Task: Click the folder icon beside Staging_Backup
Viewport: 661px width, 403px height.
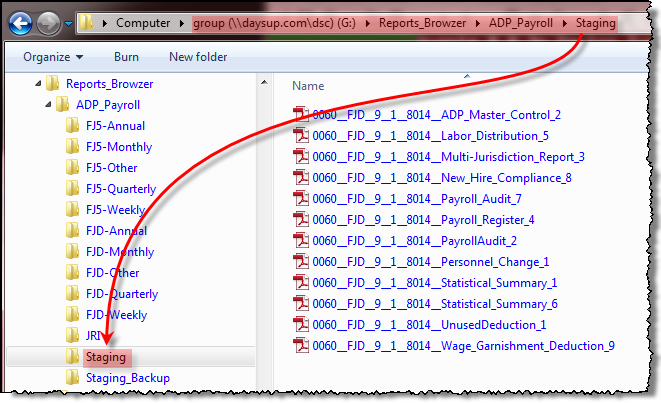Action: tap(73, 378)
